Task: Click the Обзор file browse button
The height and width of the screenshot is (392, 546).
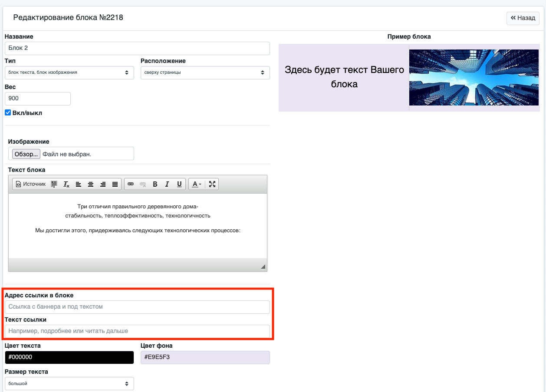Action: (26, 154)
